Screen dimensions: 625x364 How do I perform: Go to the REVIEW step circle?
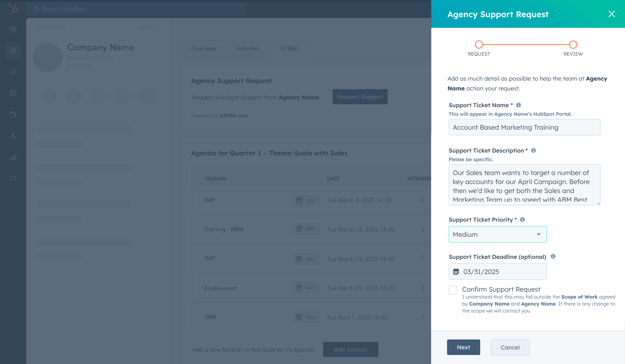click(573, 45)
